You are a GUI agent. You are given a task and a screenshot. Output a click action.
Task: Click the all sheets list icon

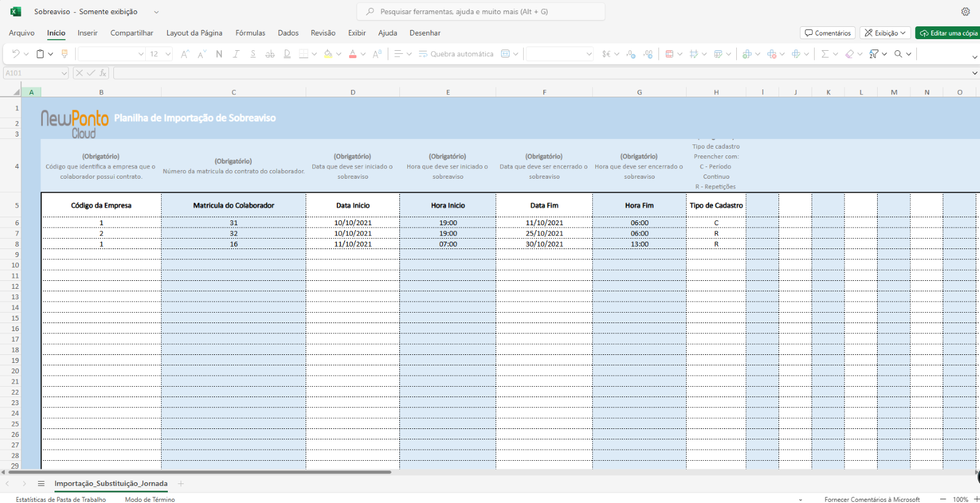(41, 483)
